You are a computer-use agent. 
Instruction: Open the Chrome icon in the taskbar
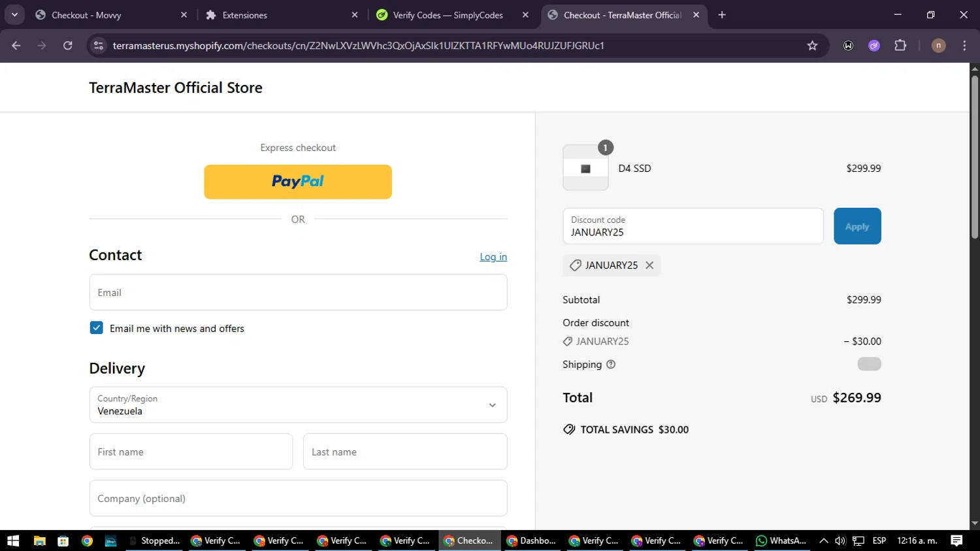coord(87,541)
